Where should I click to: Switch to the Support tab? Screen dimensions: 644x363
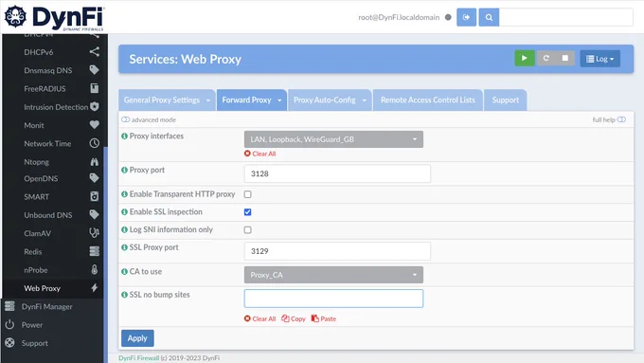505,100
